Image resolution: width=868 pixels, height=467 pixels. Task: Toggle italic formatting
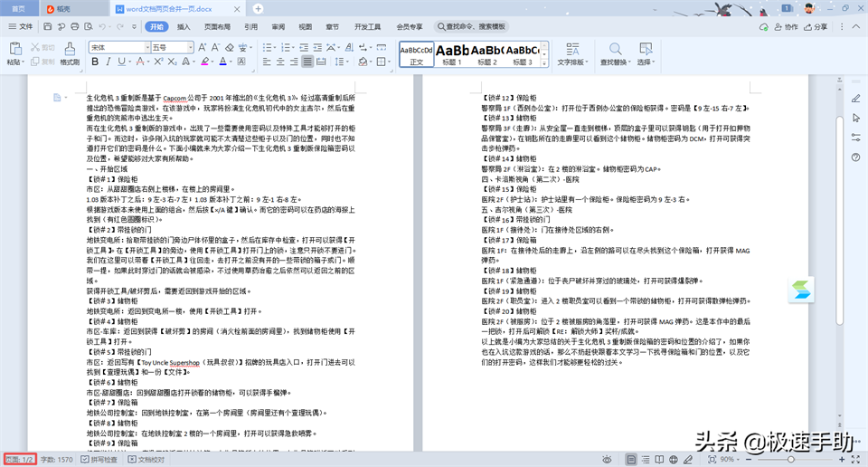[108, 62]
